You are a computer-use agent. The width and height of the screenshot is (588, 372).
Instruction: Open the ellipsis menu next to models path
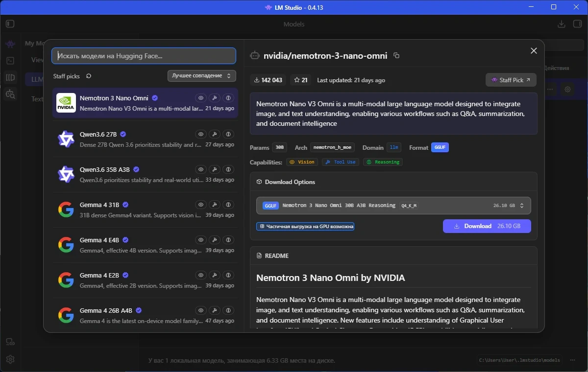(x=573, y=360)
